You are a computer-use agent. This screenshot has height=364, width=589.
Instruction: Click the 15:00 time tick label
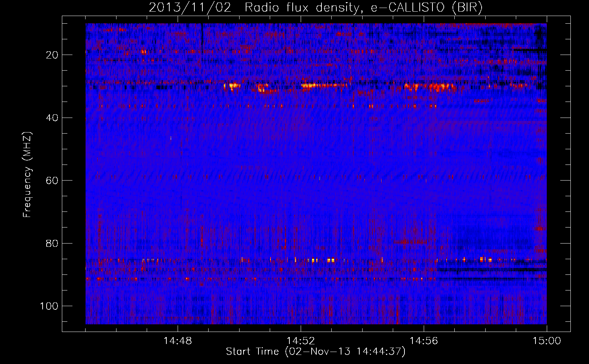pyautogui.click(x=547, y=341)
